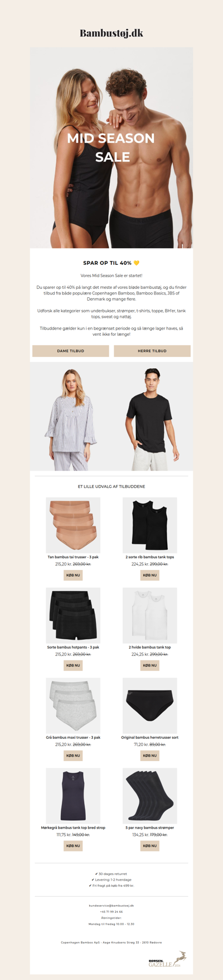
Task: Open the men's black t-shirt image
Action: 152,417
